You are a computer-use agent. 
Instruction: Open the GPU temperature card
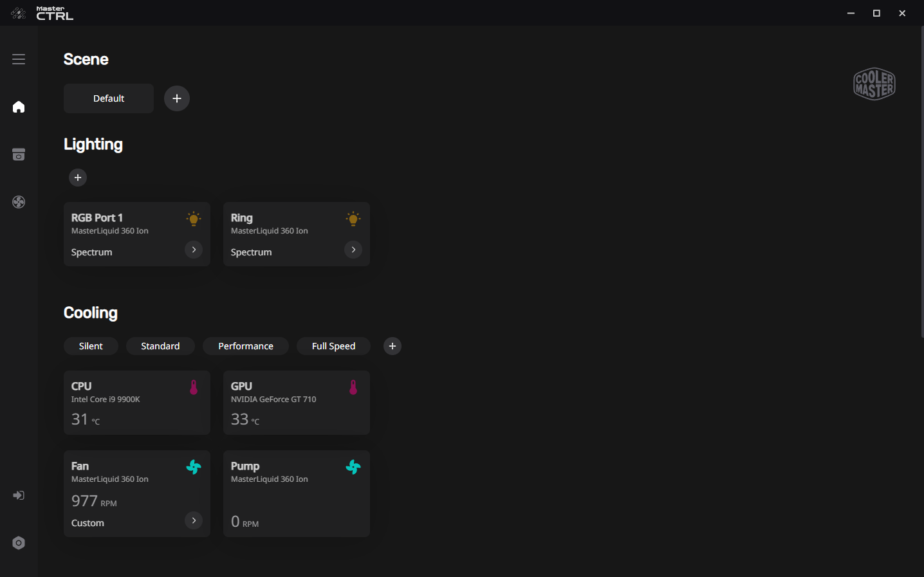pos(297,403)
